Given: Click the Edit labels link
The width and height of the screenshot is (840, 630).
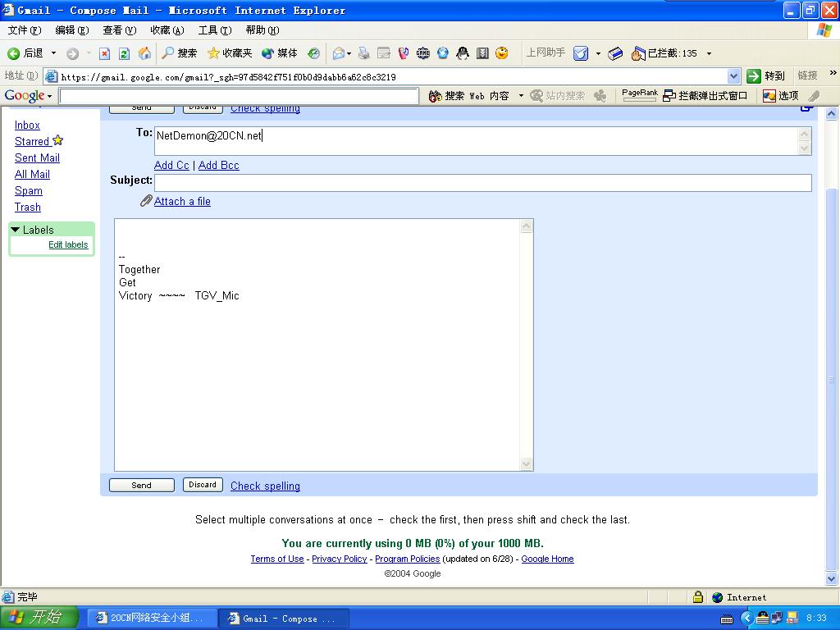Looking at the screenshot, I should 68,244.
